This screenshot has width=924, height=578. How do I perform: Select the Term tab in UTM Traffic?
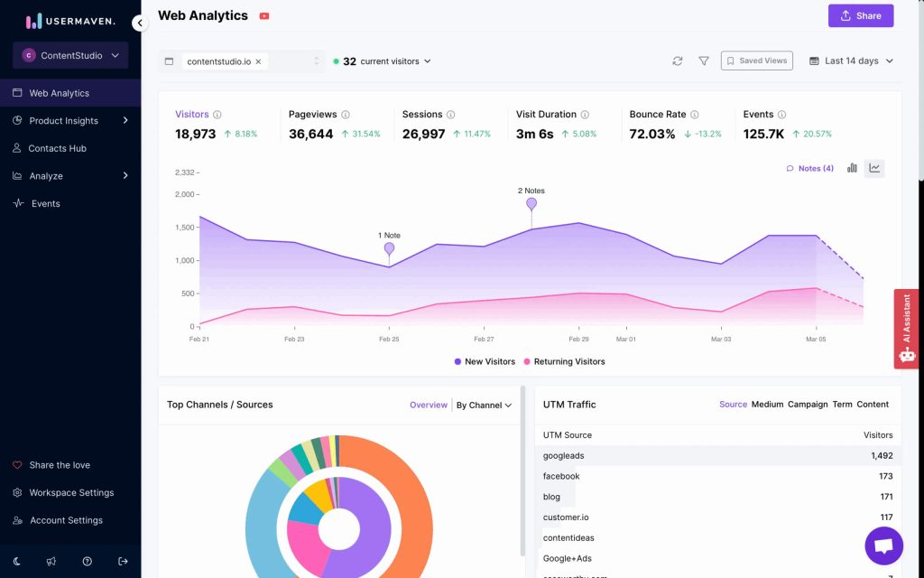click(842, 404)
